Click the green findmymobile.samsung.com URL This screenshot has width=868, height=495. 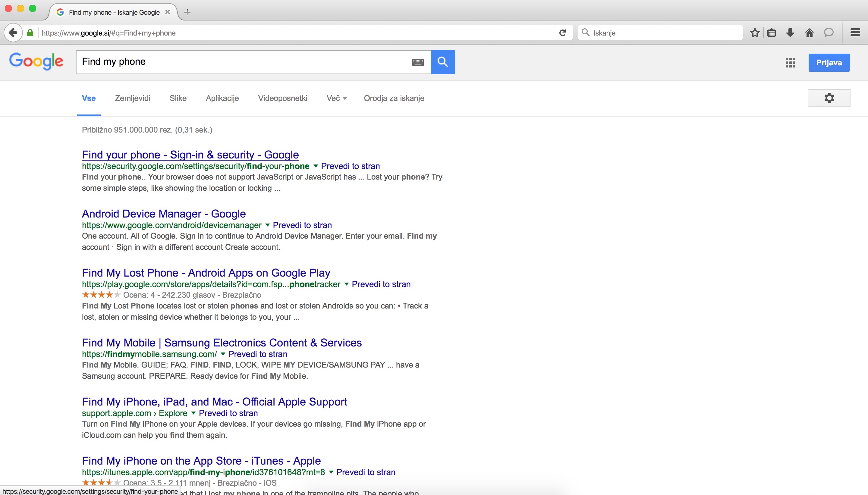click(x=149, y=354)
